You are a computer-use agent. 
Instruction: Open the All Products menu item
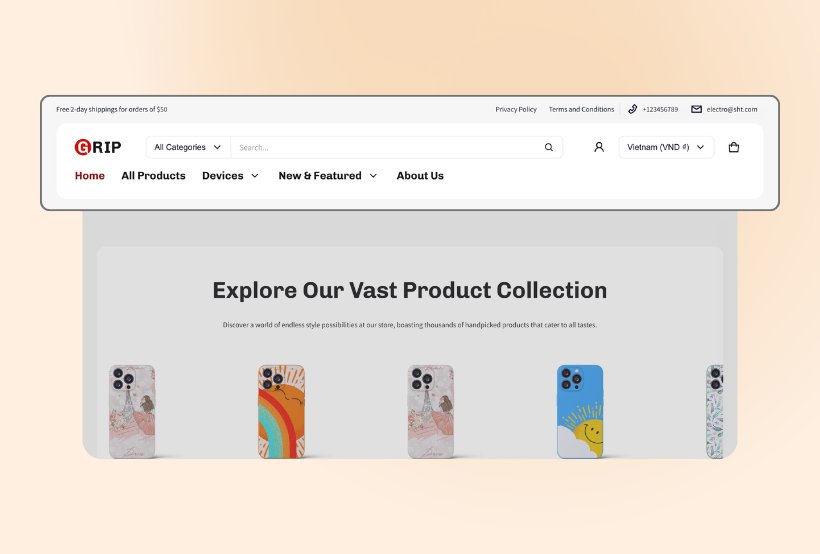coord(153,176)
